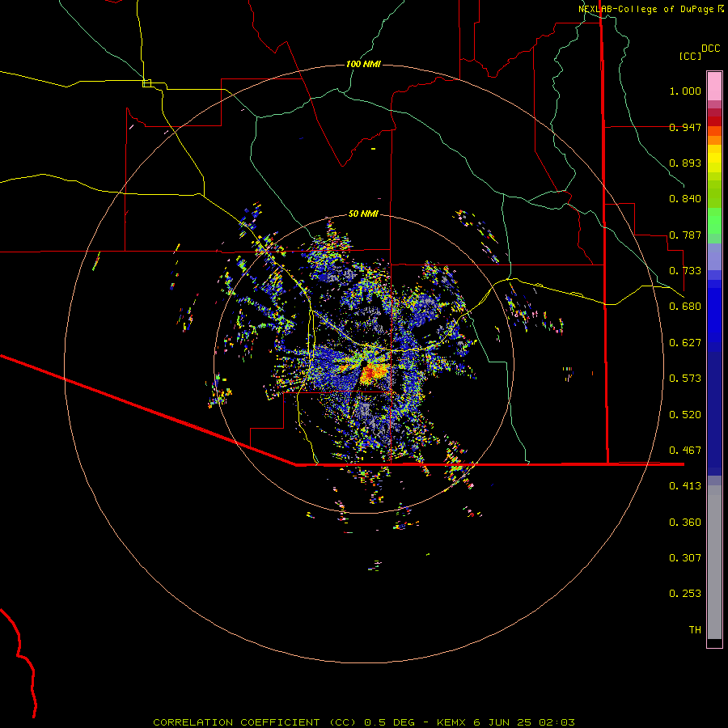Click the "[CC]" units label
Viewport: 728px width, 728px height.
coord(690,56)
